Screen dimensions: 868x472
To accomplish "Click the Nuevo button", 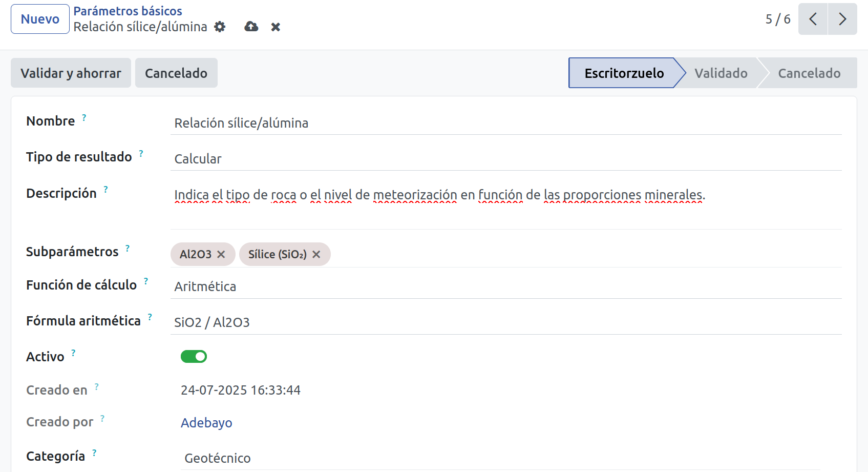I will (40, 19).
